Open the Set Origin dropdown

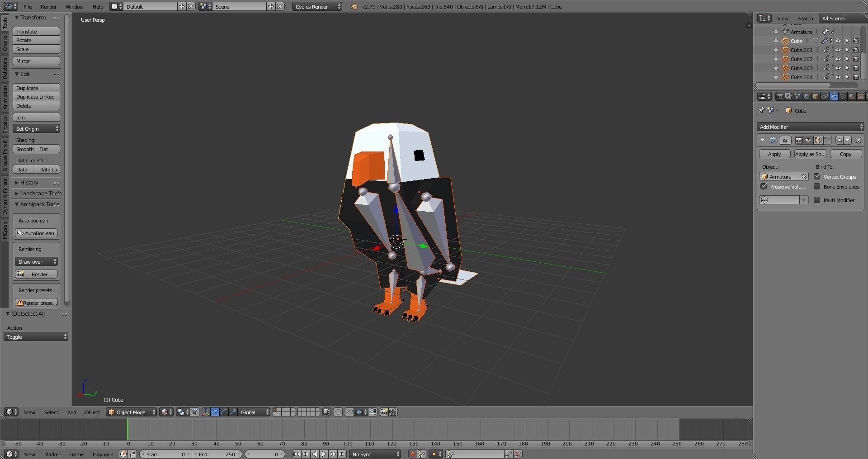pyautogui.click(x=36, y=128)
